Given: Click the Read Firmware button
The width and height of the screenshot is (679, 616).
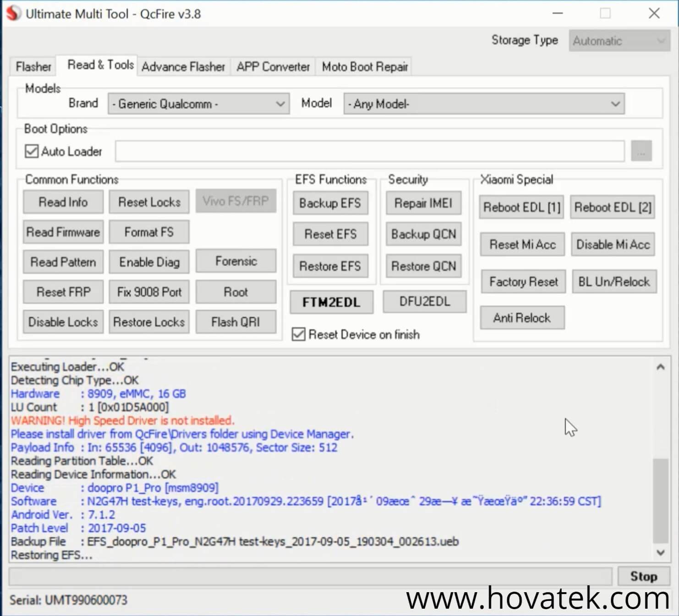Looking at the screenshot, I should [x=63, y=232].
